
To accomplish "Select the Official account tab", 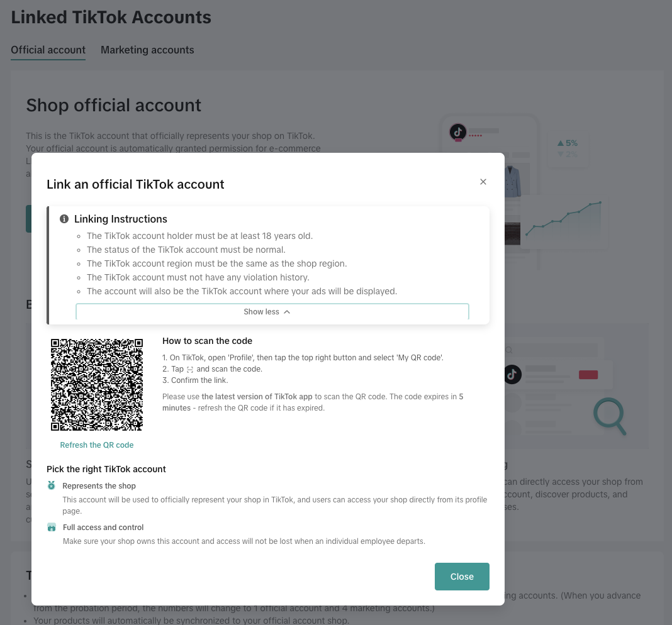I will [48, 50].
